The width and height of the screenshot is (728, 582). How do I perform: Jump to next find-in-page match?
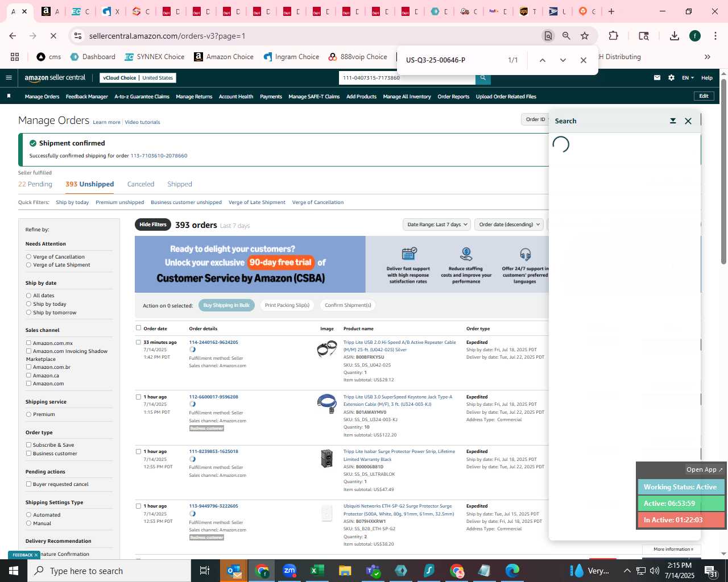563,60
